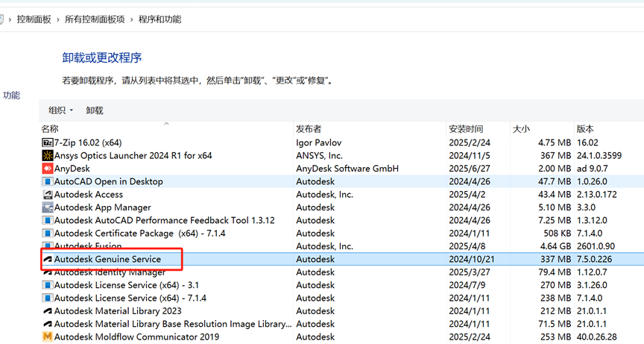Click 程序和功能 in breadcrumb
Viewport: 644px width, 344px height.
[160, 19]
